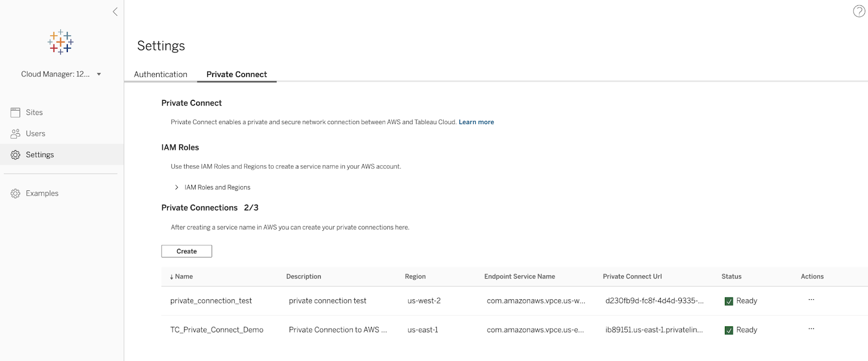This screenshot has height=361, width=868.
Task: Click the Users people icon in sidebar
Action: tap(15, 133)
